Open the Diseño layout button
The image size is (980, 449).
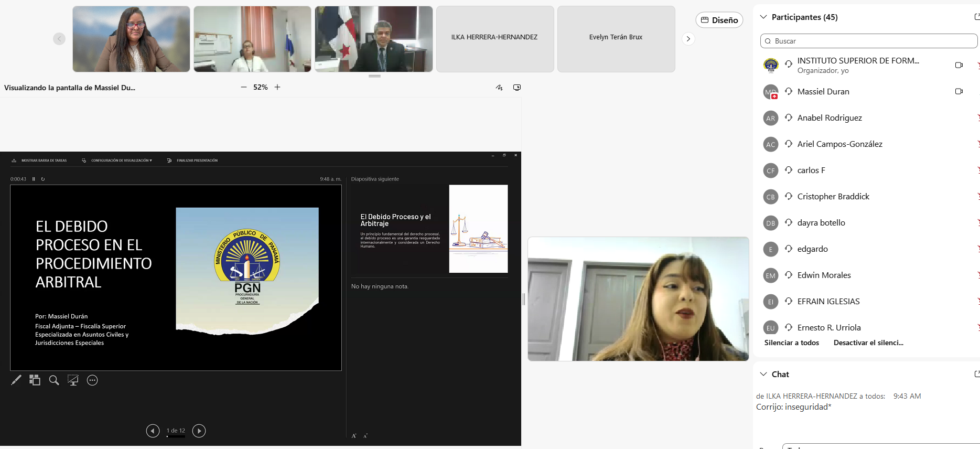click(719, 20)
